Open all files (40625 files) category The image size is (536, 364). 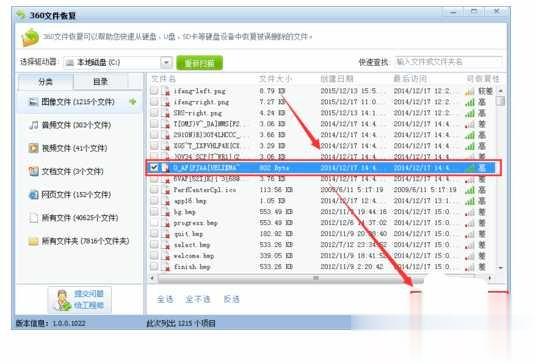pyautogui.click(x=78, y=218)
